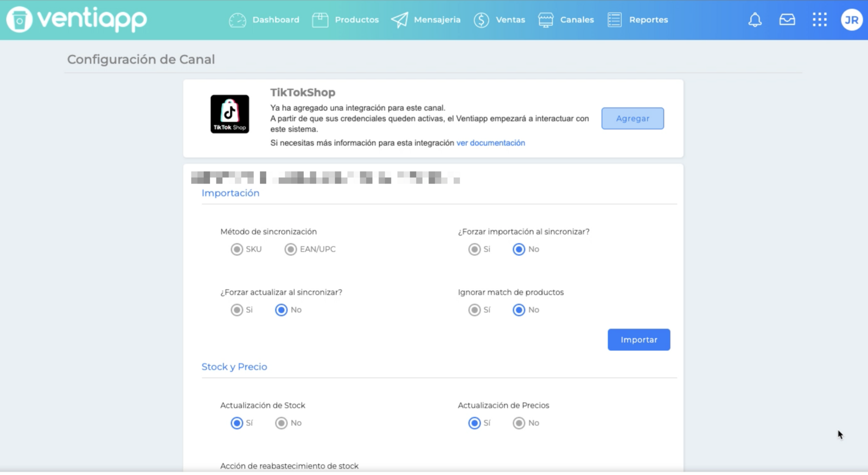Click the Canales store icon

(x=546, y=20)
